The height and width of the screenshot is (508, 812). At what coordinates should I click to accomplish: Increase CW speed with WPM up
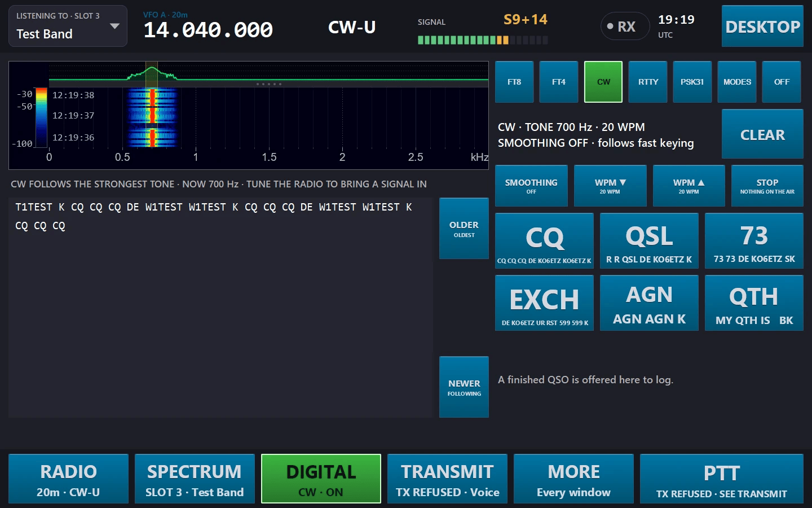coord(689,186)
